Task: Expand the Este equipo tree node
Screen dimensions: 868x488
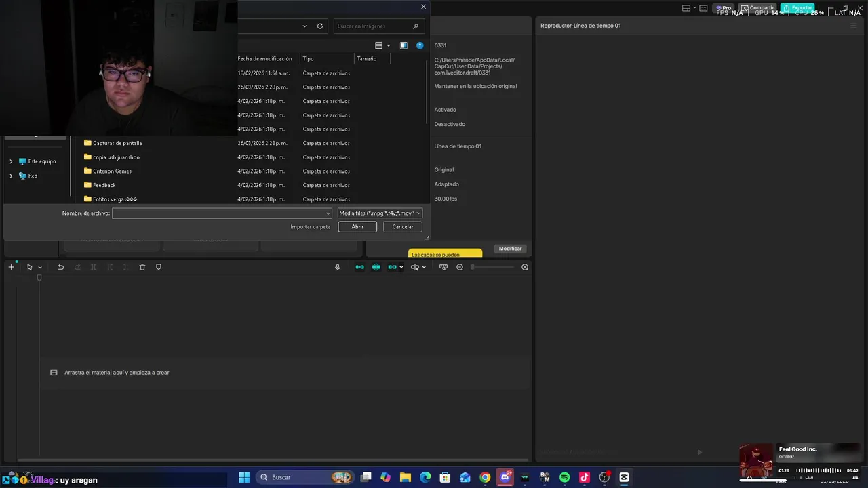Action: [x=11, y=161]
